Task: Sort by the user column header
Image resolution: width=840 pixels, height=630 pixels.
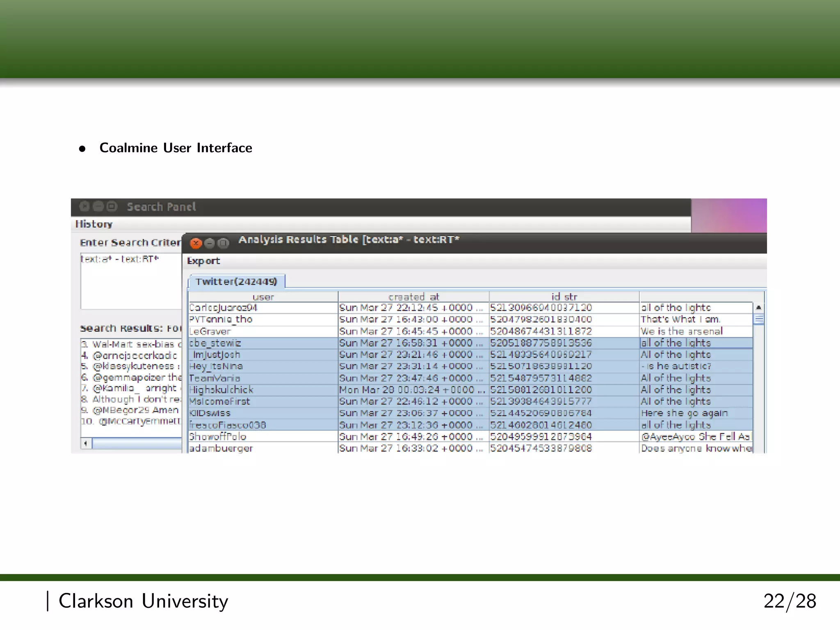Action: (263, 297)
